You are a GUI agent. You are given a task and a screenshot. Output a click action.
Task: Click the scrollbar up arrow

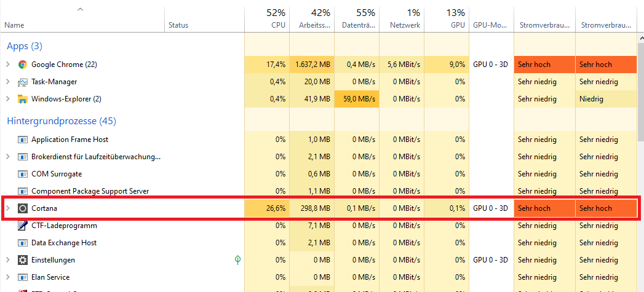coord(640,37)
